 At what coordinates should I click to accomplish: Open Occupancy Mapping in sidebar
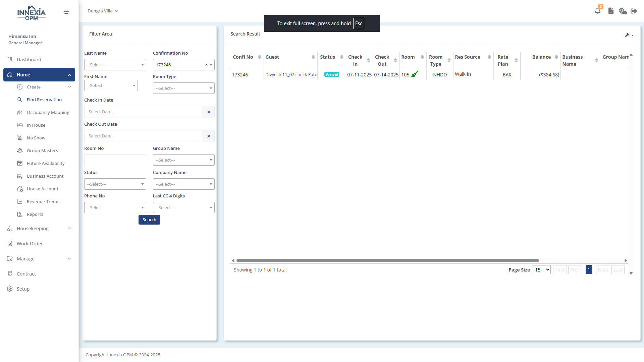click(48, 113)
